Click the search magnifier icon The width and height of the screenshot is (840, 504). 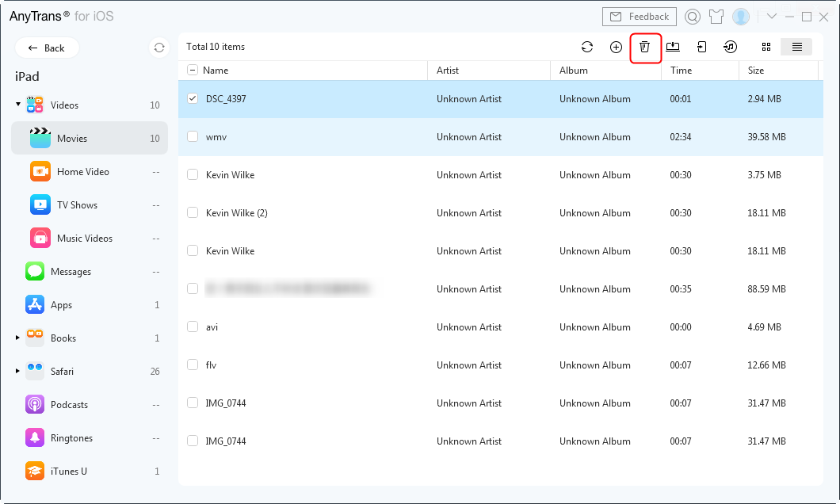point(693,17)
